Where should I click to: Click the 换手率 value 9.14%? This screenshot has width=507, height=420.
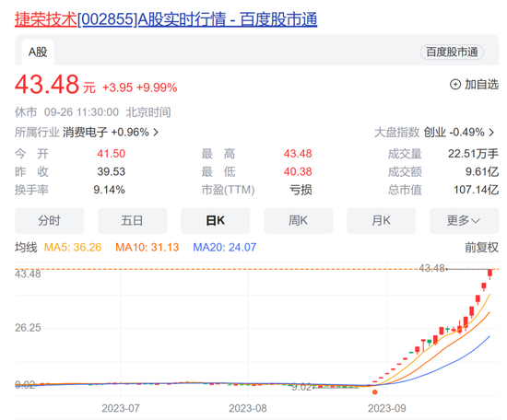coord(110,190)
